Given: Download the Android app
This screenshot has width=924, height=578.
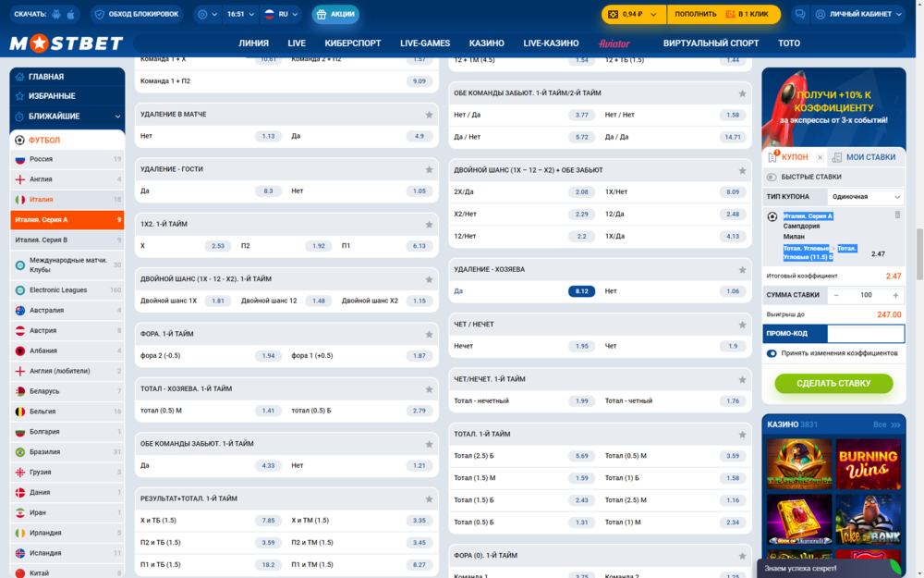Looking at the screenshot, I should (56, 14).
